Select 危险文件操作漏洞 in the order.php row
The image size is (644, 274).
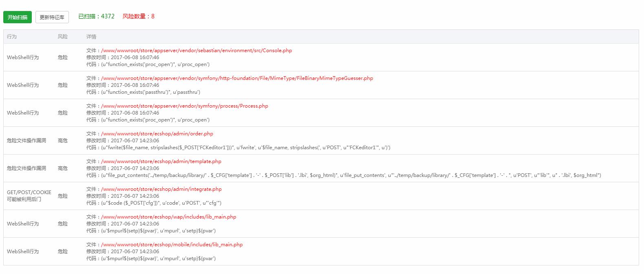26,141
